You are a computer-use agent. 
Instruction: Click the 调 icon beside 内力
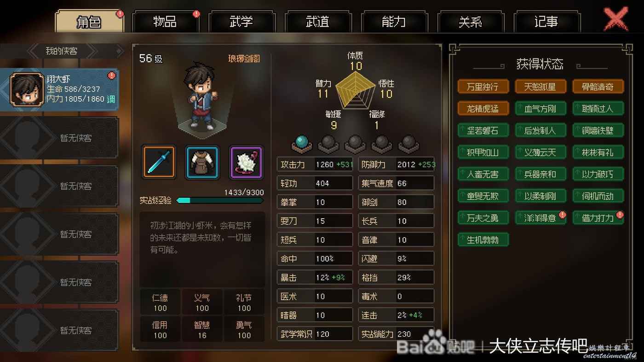(111, 99)
